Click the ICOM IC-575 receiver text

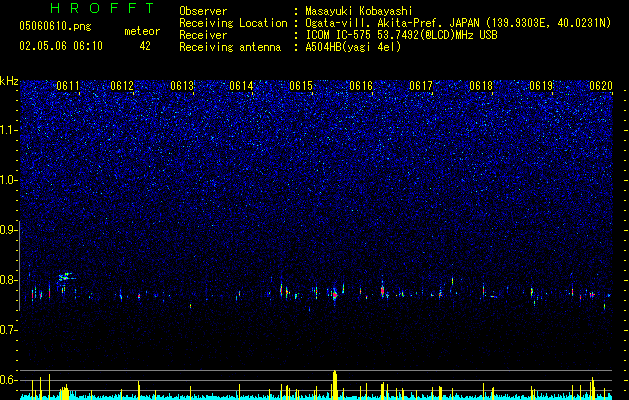[401, 35]
